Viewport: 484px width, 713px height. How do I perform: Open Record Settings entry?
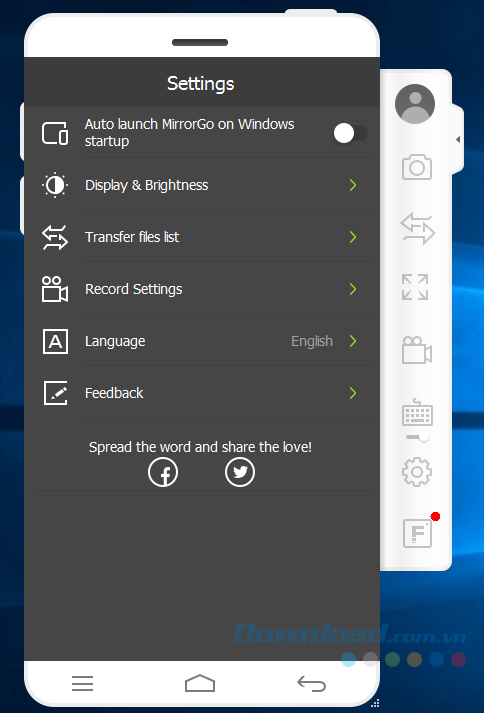pyautogui.click(x=202, y=289)
